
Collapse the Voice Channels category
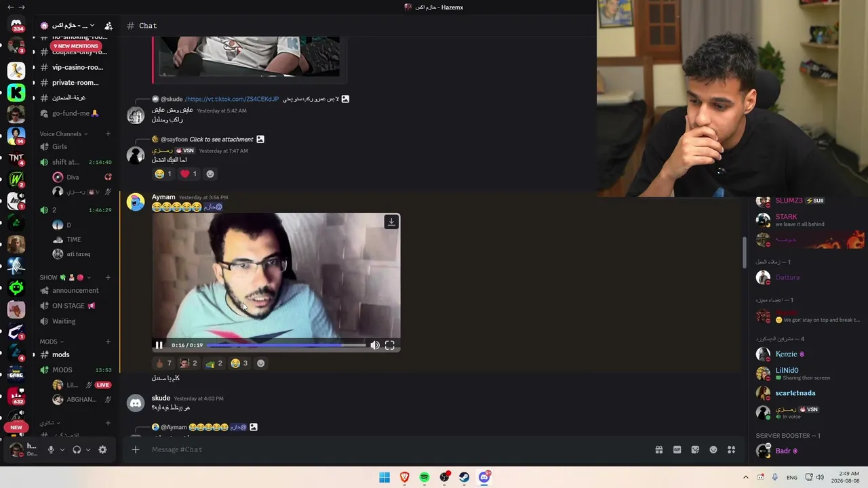coord(64,134)
